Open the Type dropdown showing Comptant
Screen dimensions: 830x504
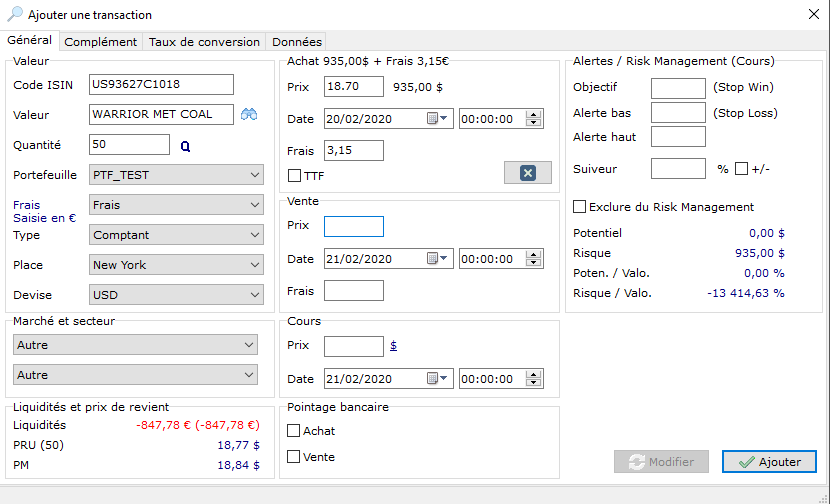[176, 235]
